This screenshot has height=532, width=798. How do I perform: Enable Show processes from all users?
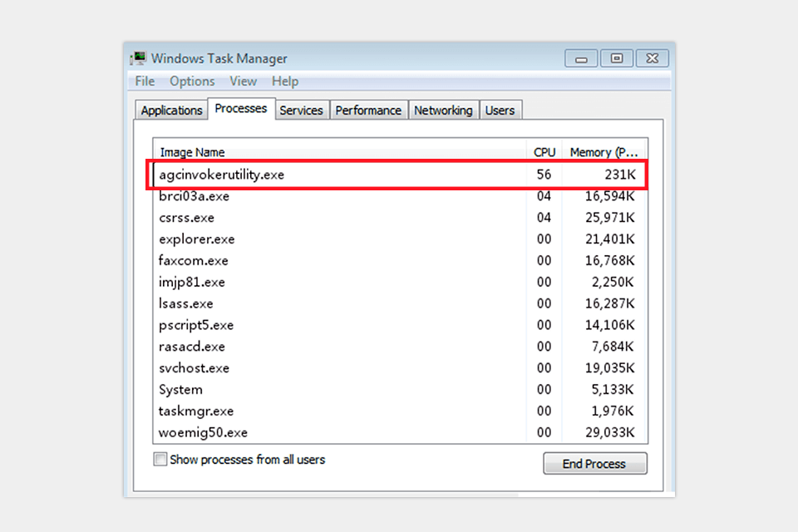160,459
